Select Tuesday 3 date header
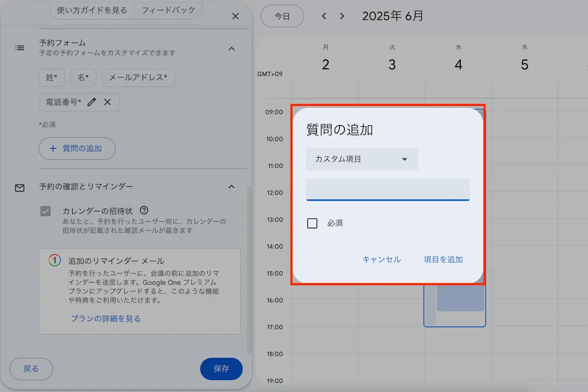Screen dimensions: 588x392 pyautogui.click(x=392, y=64)
